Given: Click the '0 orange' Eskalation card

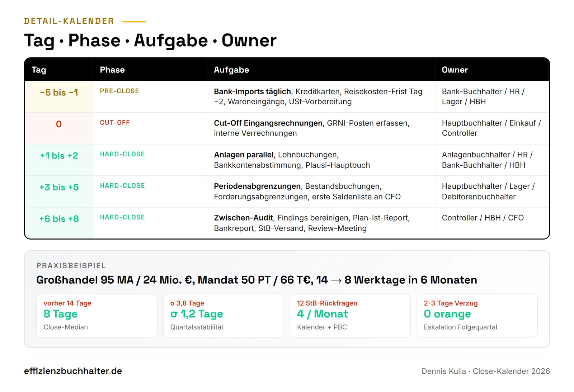Looking at the screenshot, I should pos(477,316).
